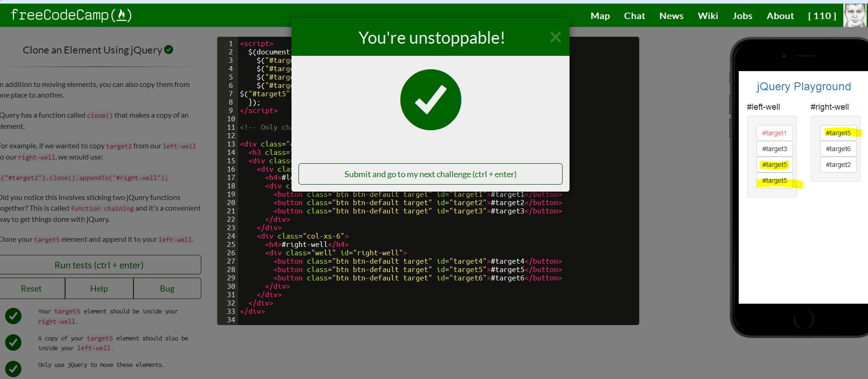Open the About menu item
This screenshot has height=379, width=868.
(780, 16)
